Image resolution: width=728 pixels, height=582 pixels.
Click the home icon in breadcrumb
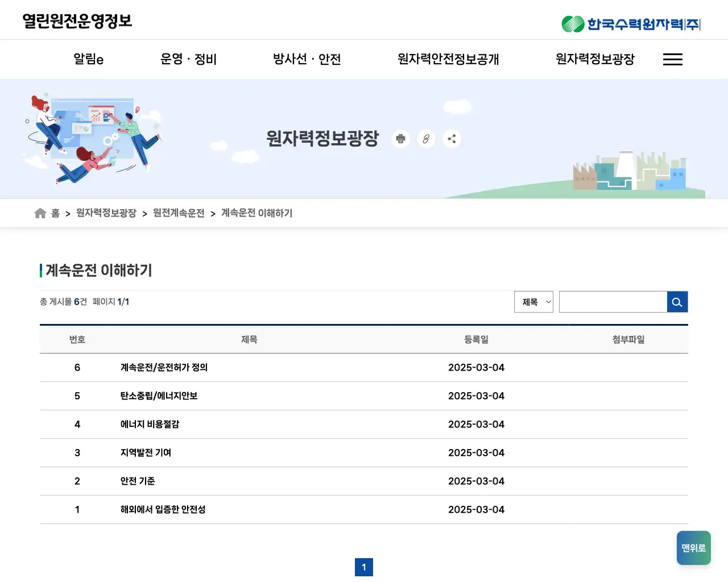(40, 213)
